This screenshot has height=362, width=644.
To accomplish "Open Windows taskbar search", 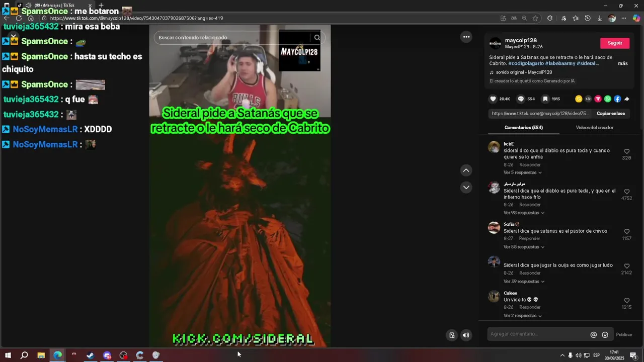I will (24, 355).
